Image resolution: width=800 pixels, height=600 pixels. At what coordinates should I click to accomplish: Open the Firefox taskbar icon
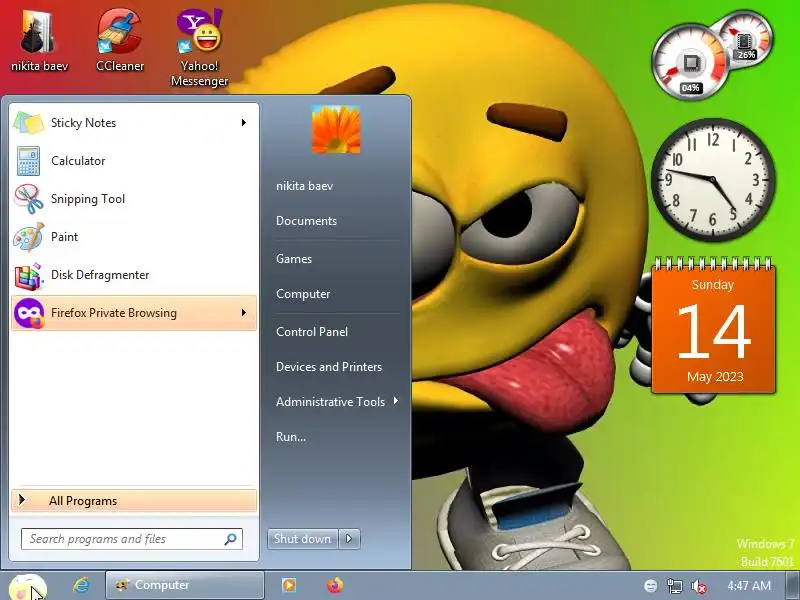point(335,585)
